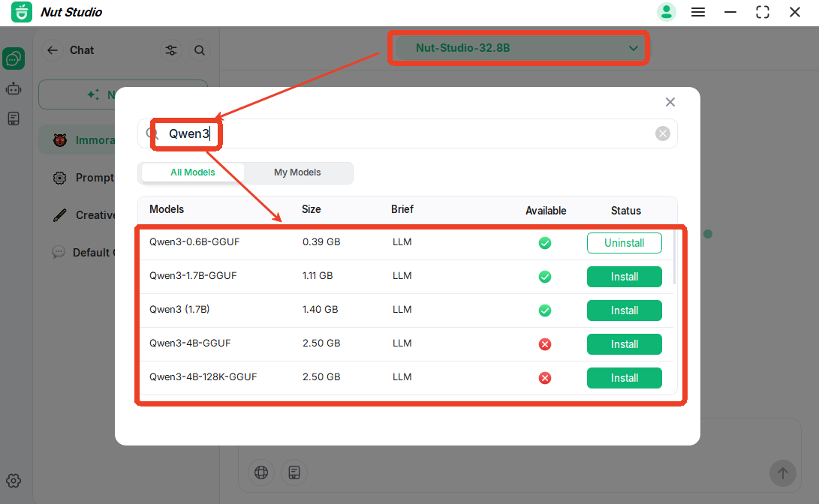
Task: Click the green check for Qwen3-1.7B-GGUF
Action: (x=545, y=277)
